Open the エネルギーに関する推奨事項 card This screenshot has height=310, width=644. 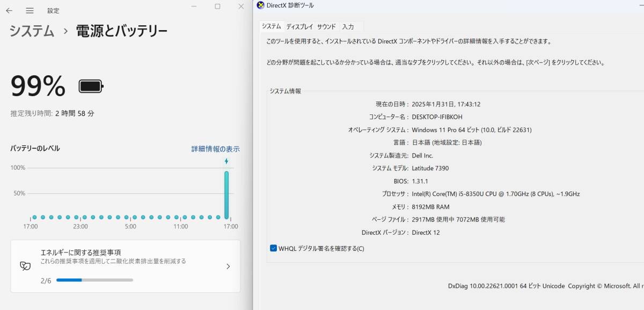click(x=126, y=266)
